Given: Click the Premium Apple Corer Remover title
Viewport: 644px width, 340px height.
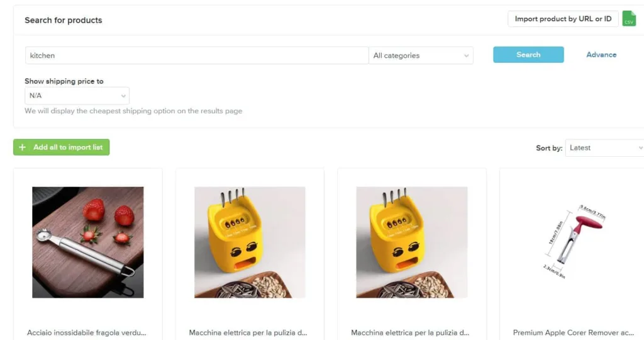Looking at the screenshot, I should [574, 332].
